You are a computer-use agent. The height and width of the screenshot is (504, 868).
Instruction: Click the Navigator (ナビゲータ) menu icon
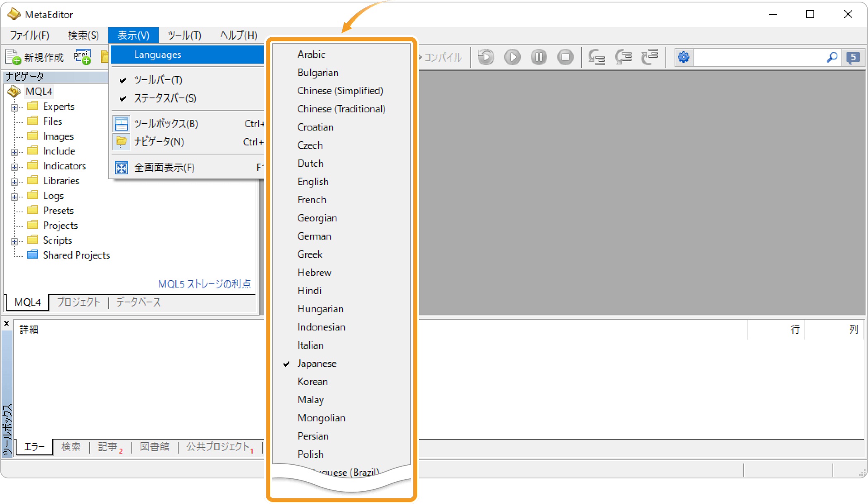122,142
